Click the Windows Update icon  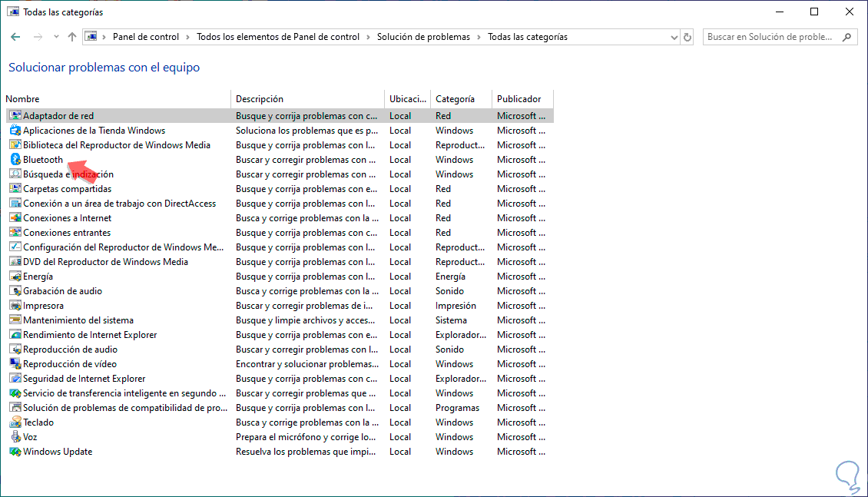[15, 452]
